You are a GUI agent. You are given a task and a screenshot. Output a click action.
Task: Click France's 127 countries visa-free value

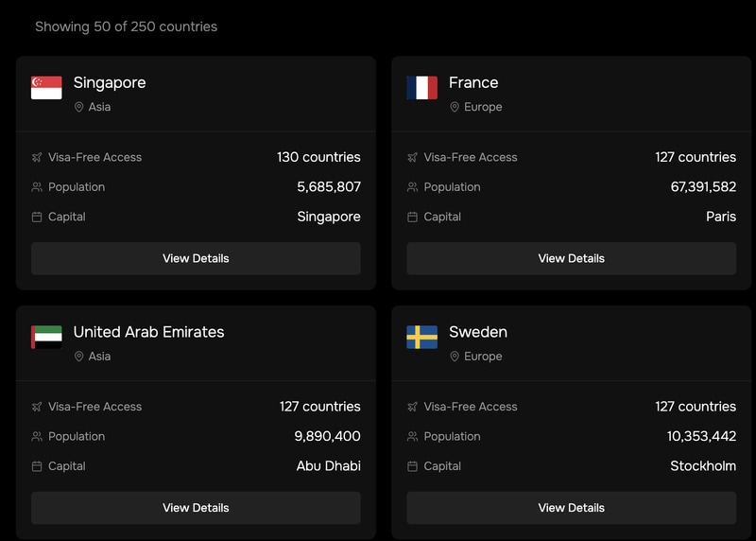point(695,157)
